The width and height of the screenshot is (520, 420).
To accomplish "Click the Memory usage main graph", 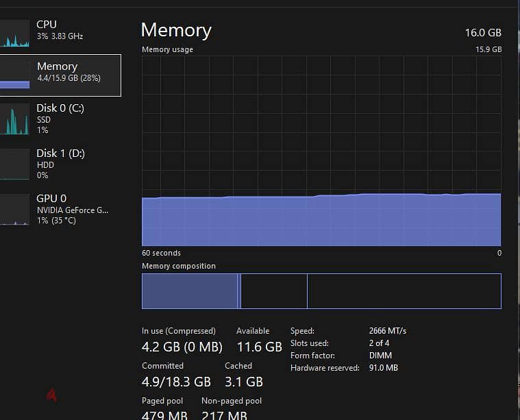I will 321,151.
